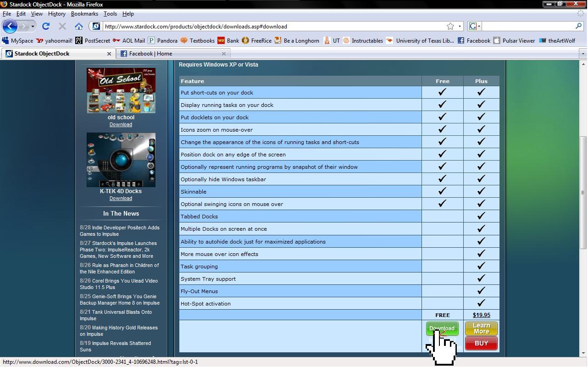Open the MySpace bookmark
The width and height of the screenshot is (588, 367).
click(17, 40)
